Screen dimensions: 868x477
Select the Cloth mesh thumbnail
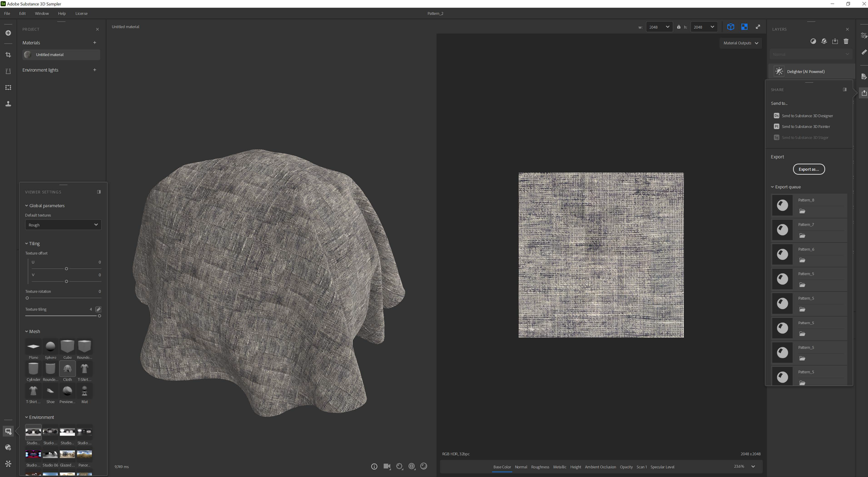click(x=67, y=369)
